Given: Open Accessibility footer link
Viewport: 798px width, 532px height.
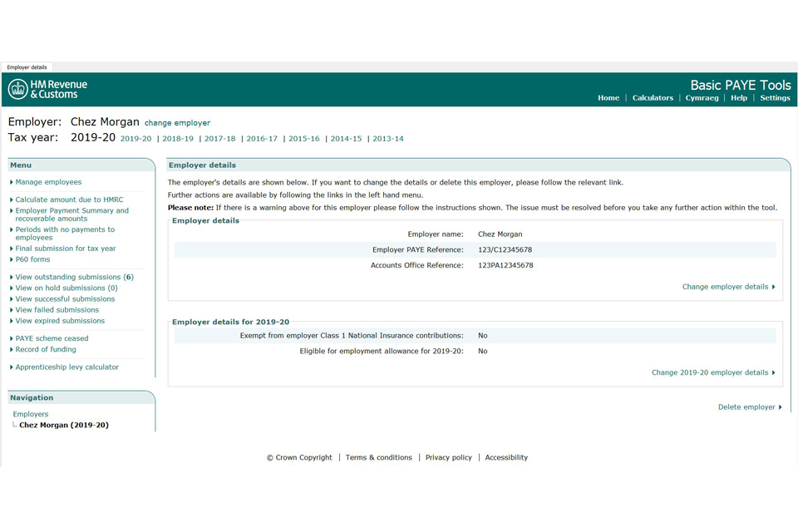Looking at the screenshot, I should click(x=506, y=457).
